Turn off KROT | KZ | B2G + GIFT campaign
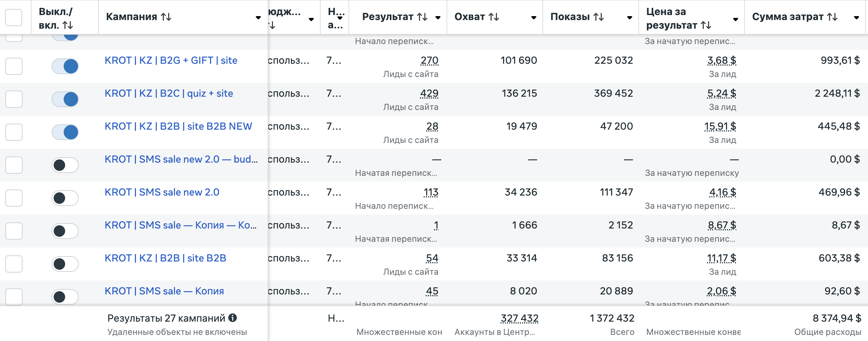Image resolution: width=868 pixels, height=341 pixels. (65, 66)
